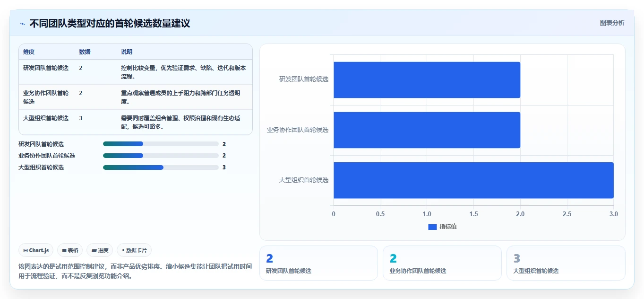This screenshot has height=299, width=644.
Task: Click the 研发团队首轮候选 progress bar
Action: pyautogui.click(x=161, y=144)
